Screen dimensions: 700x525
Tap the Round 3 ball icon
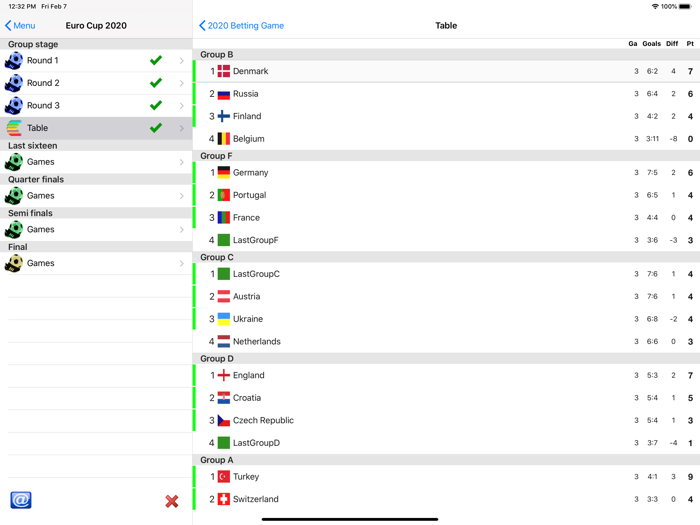click(x=14, y=106)
